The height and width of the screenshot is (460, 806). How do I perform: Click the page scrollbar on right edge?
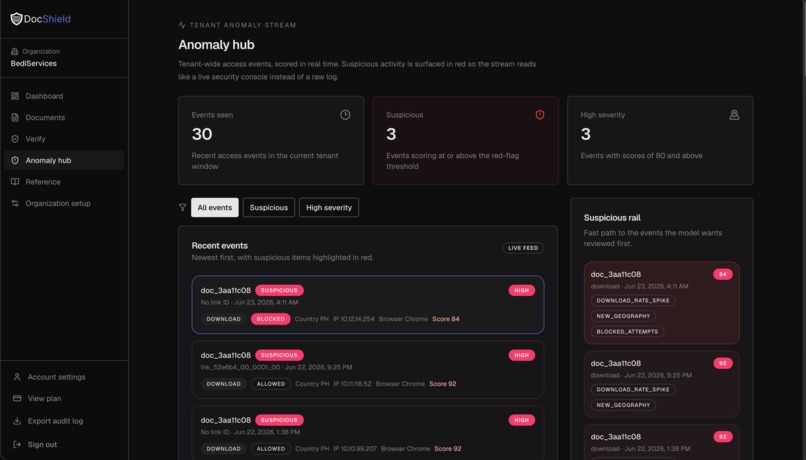coord(803,39)
